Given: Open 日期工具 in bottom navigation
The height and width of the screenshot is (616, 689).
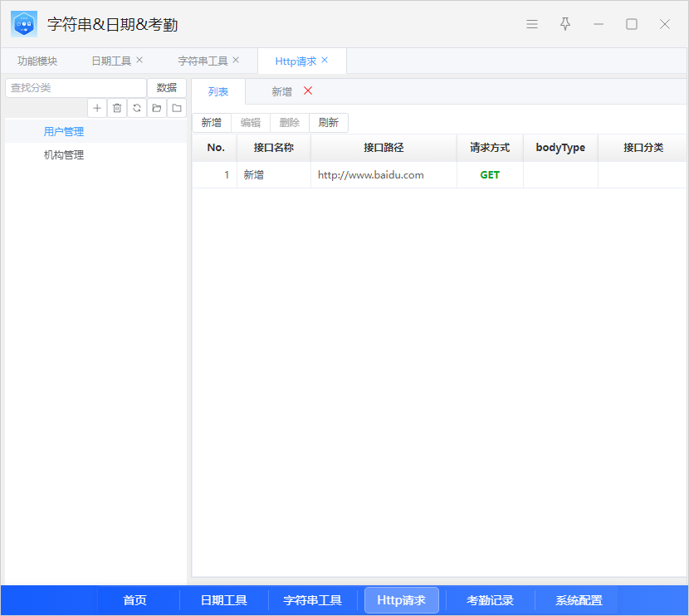Looking at the screenshot, I should [224, 600].
